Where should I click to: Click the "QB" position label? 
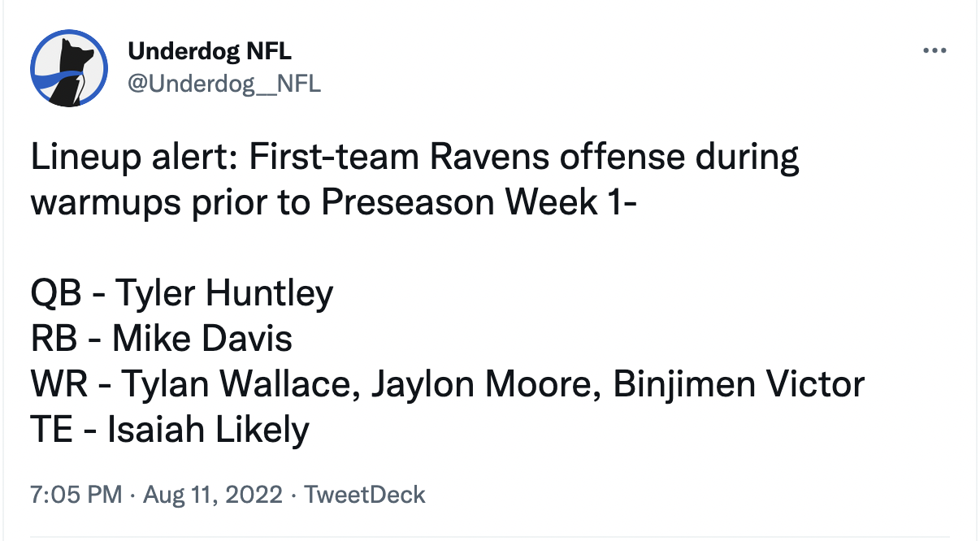56,293
